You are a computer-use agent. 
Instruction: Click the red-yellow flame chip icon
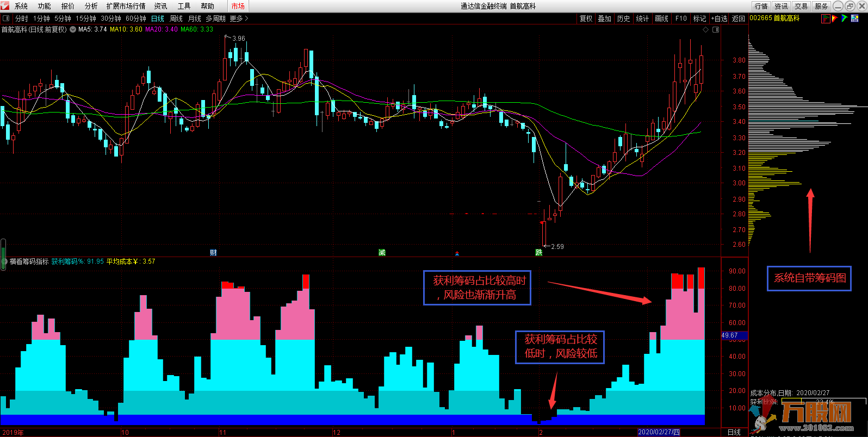pos(835,18)
